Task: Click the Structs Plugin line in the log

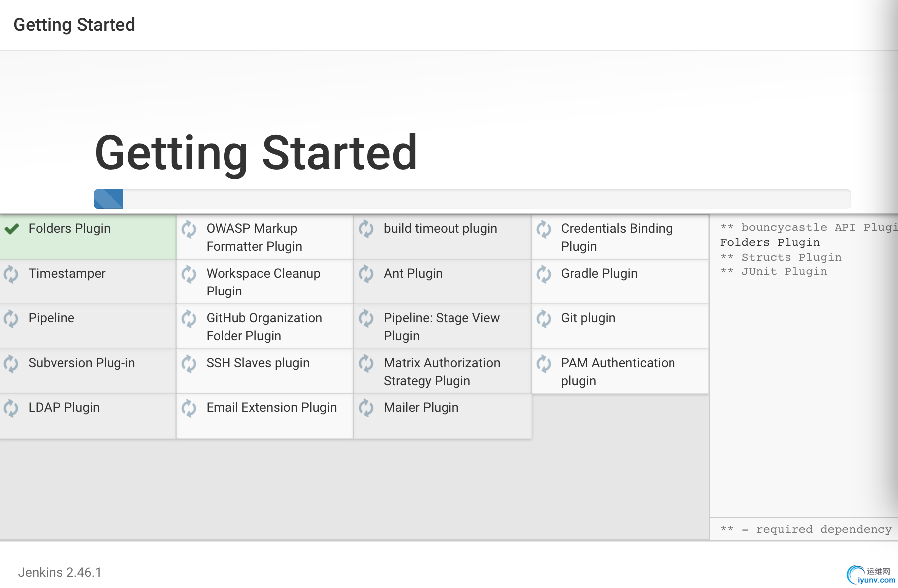Action: [x=781, y=257]
